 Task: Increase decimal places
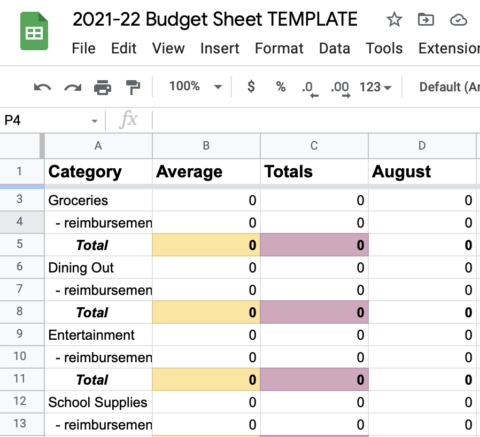click(340, 89)
